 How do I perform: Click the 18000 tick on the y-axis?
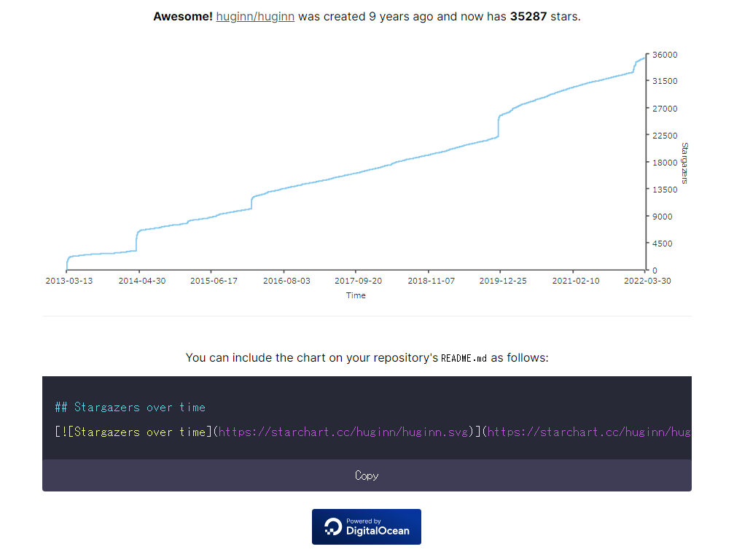pyautogui.click(x=665, y=163)
